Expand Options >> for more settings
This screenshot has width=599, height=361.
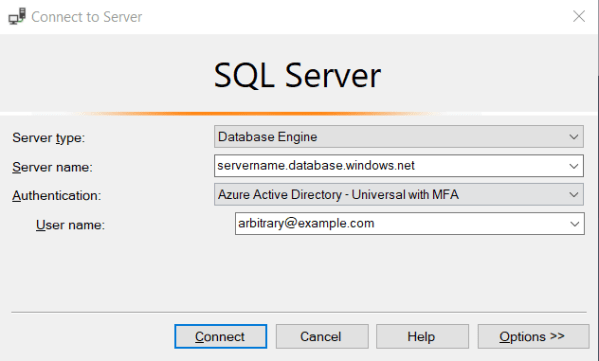[x=533, y=337]
